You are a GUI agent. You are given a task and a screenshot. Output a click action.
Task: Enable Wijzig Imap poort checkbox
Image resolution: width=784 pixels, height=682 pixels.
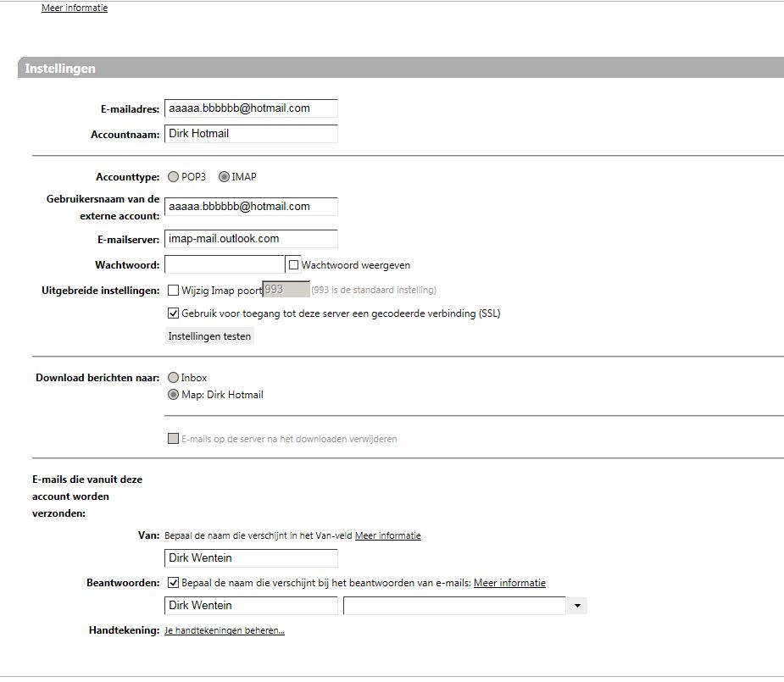click(x=173, y=291)
